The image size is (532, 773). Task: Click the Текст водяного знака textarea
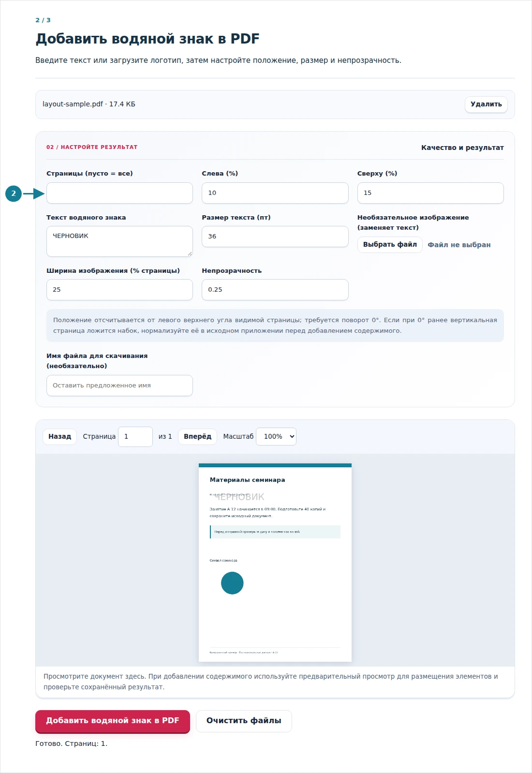tap(119, 241)
